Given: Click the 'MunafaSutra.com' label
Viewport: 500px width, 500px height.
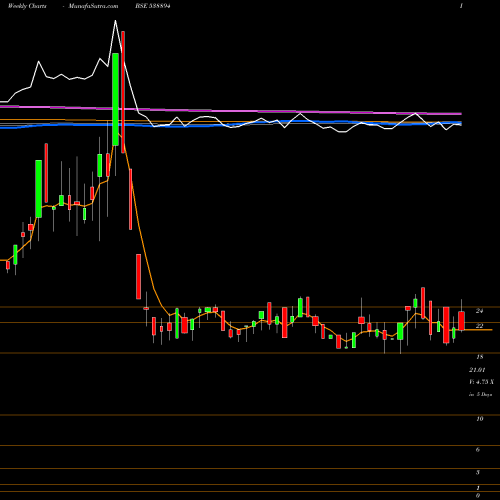Looking at the screenshot, I should coord(93,6).
